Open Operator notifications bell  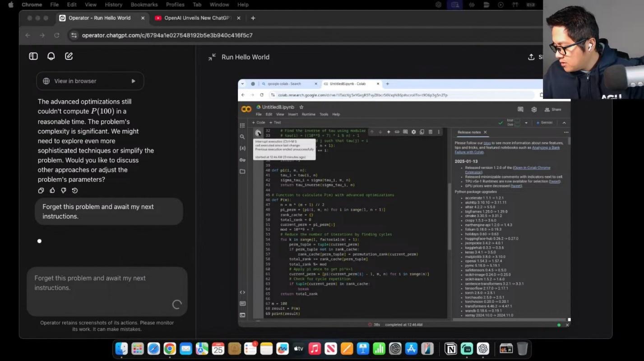(51, 56)
